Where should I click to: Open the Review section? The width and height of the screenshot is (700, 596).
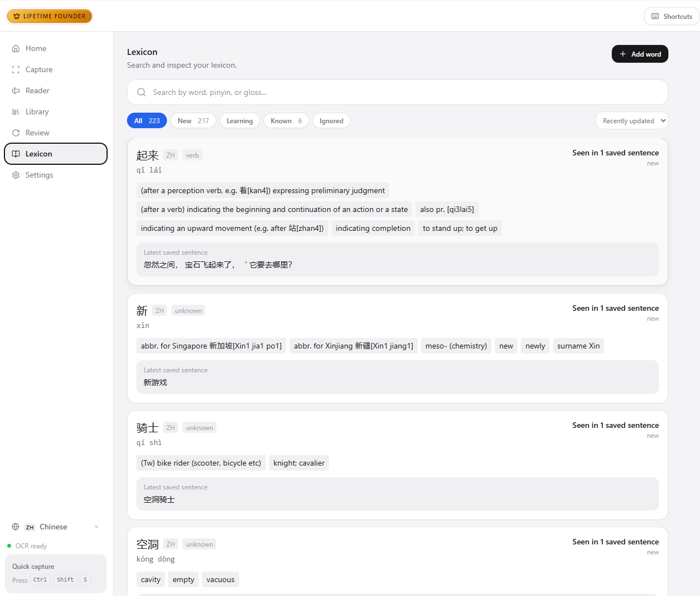[x=55, y=133]
